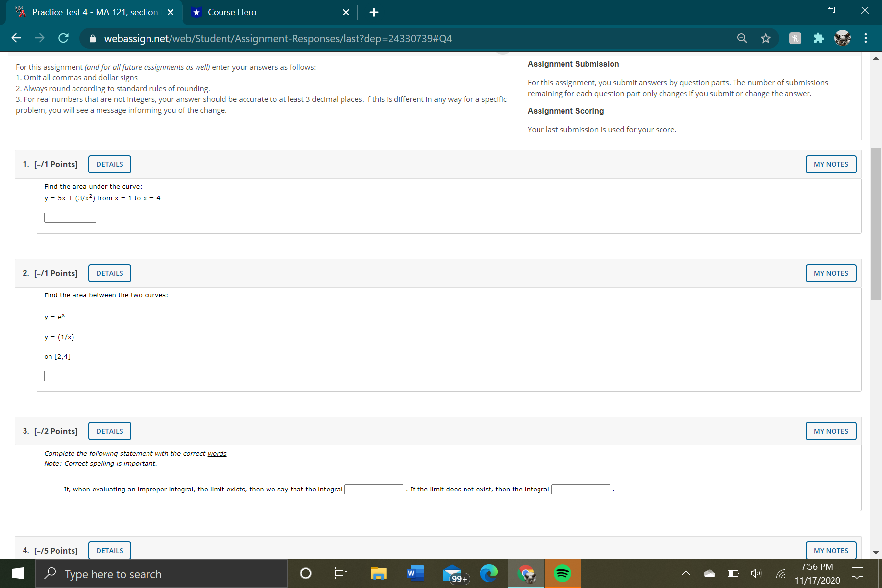Click the Chrome taskbar icon
Screen dimensions: 882x588
(526, 573)
